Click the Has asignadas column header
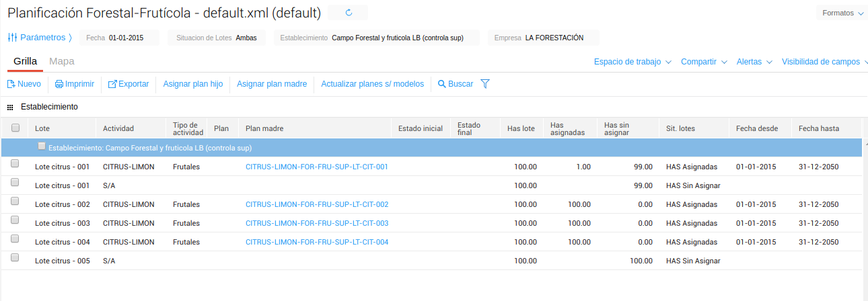 [x=567, y=128]
